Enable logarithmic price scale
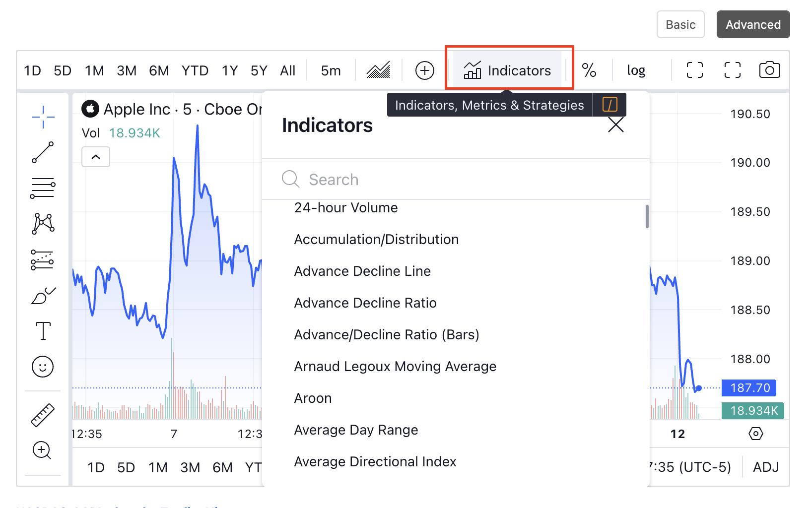 point(636,70)
